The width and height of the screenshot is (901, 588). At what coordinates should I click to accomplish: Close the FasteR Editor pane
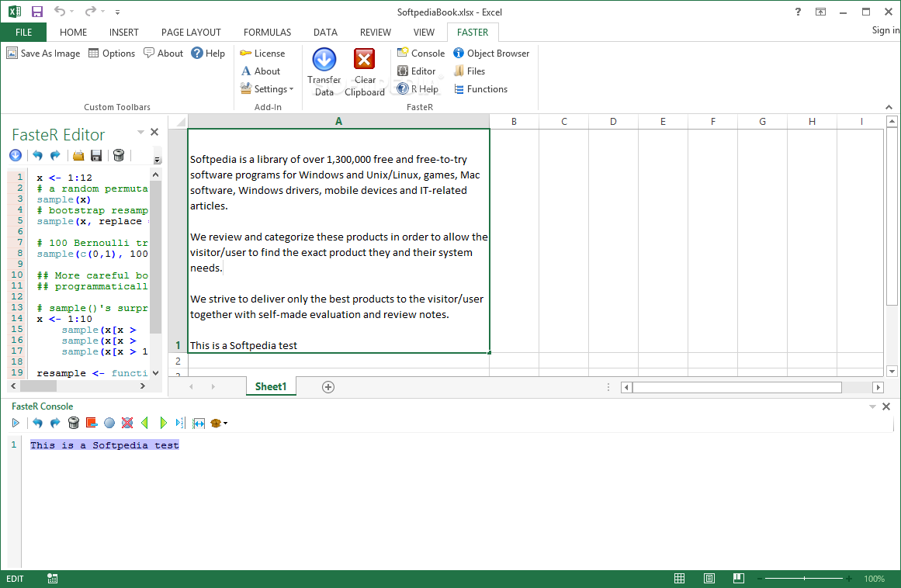(154, 132)
